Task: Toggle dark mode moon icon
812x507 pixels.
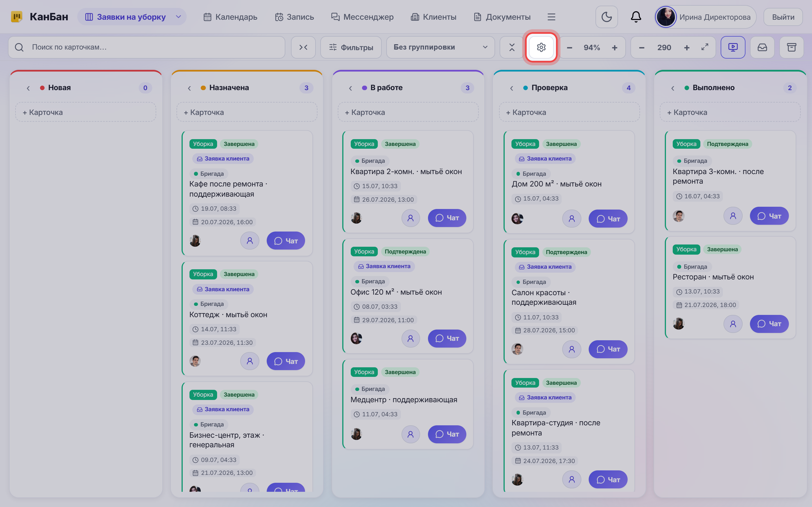Action: tap(606, 17)
